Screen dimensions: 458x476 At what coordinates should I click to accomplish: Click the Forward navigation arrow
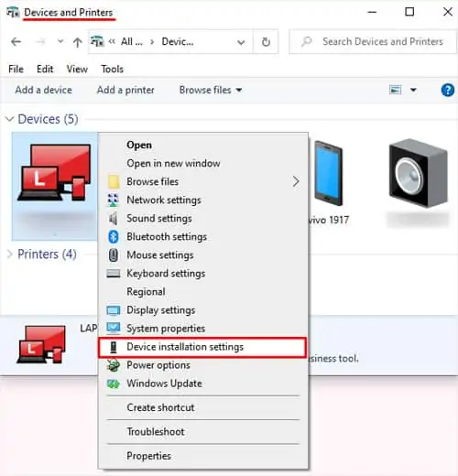[x=40, y=41]
